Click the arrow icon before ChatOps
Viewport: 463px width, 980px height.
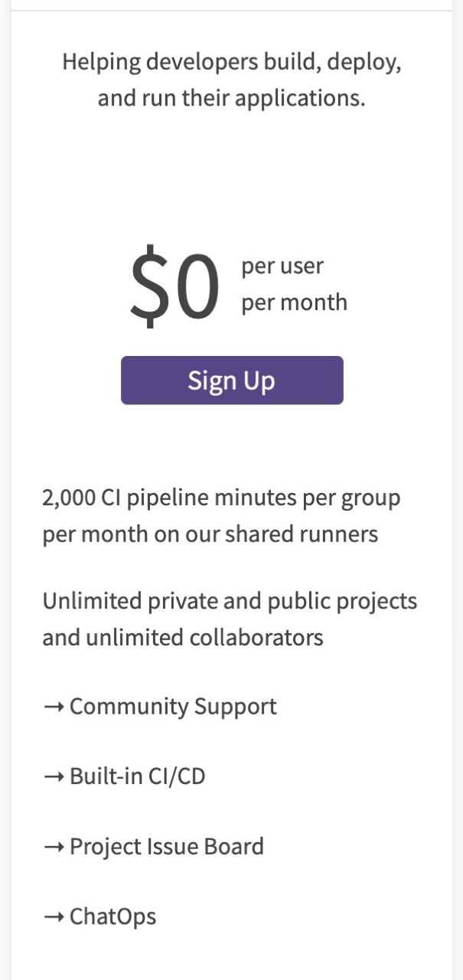click(x=54, y=917)
